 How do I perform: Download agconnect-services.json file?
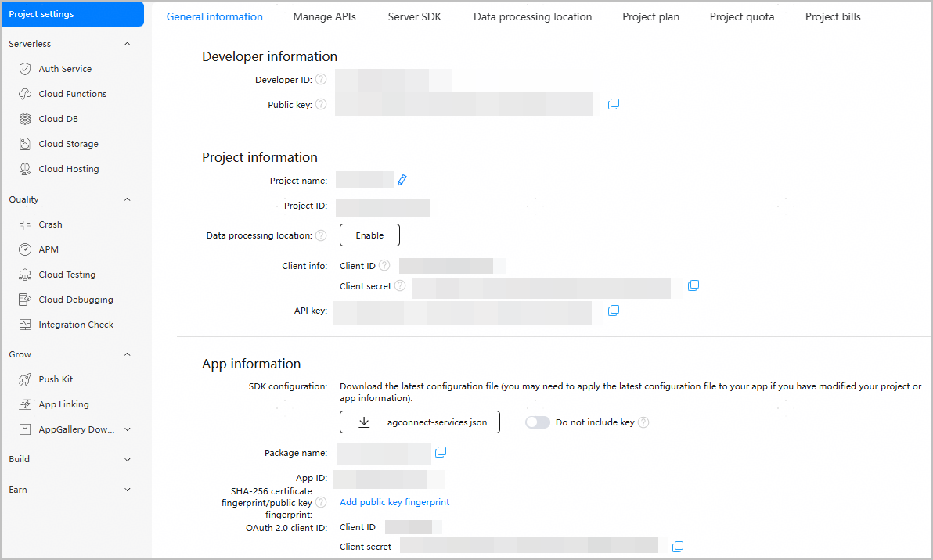(420, 422)
